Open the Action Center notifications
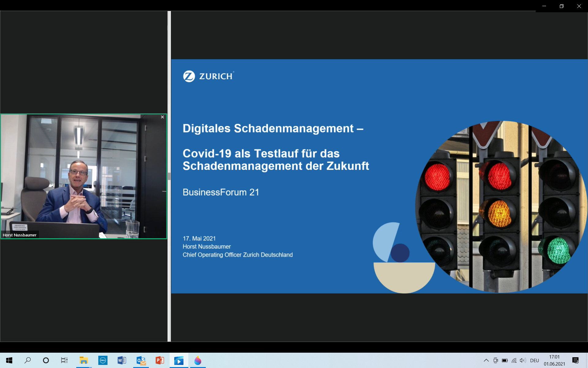 pos(575,360)
